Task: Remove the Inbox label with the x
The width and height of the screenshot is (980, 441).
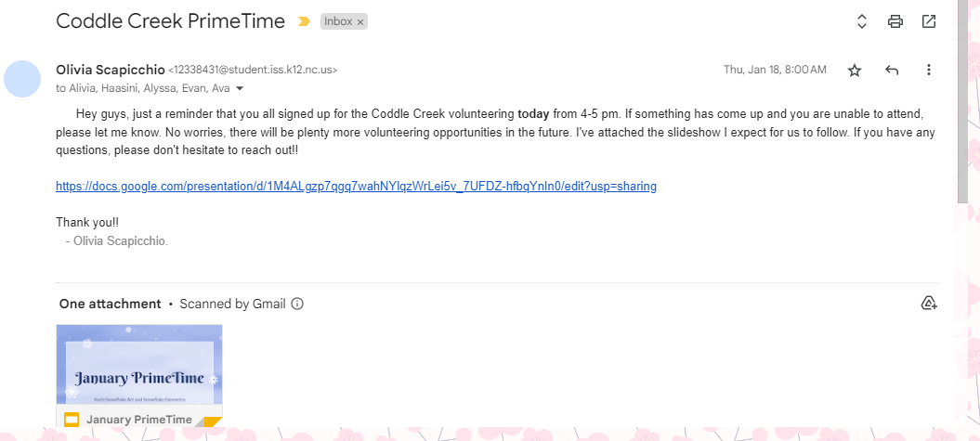Action: (x=360, y=21)
